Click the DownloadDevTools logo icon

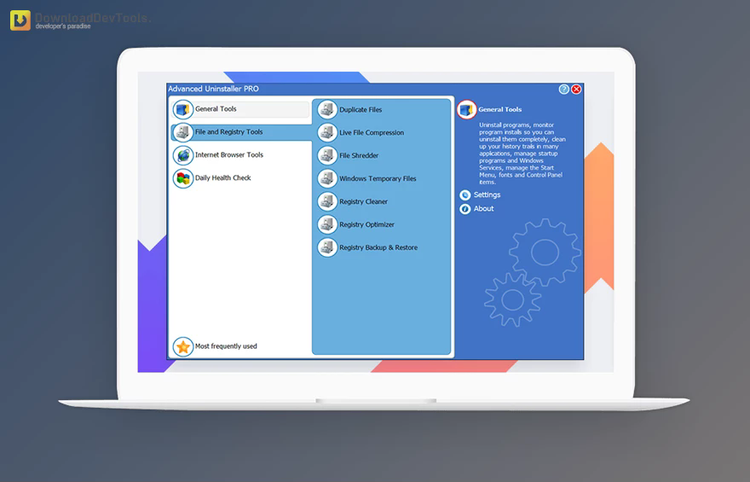click(20, 20)
